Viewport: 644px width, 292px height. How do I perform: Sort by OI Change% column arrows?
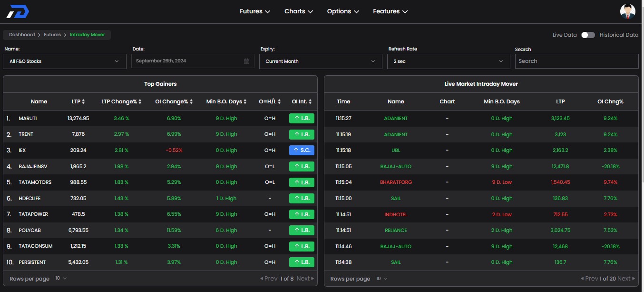[191, 102]
